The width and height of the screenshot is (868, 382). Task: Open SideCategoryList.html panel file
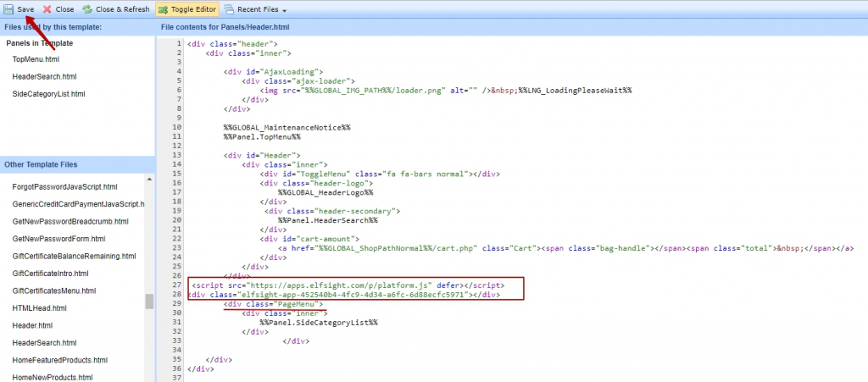[48, 94]
